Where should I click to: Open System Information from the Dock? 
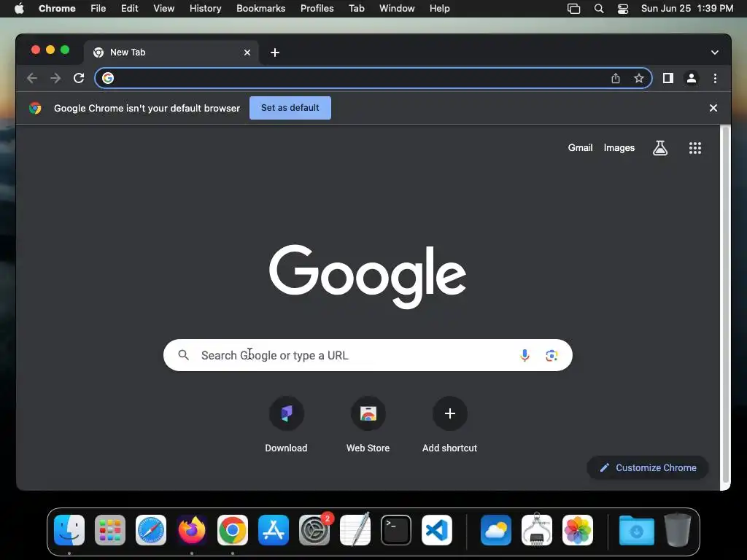[537, 529]
